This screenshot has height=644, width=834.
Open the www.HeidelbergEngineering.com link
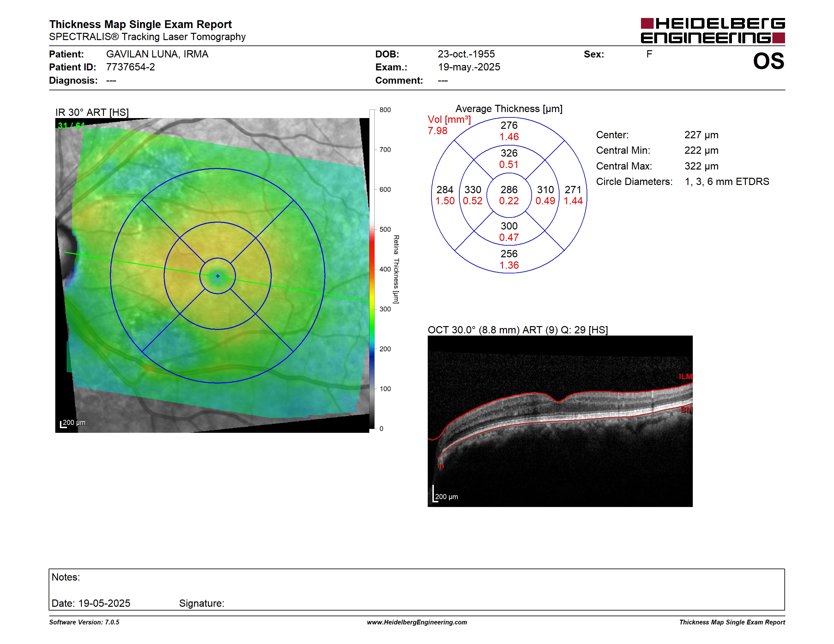click(417, 622)
